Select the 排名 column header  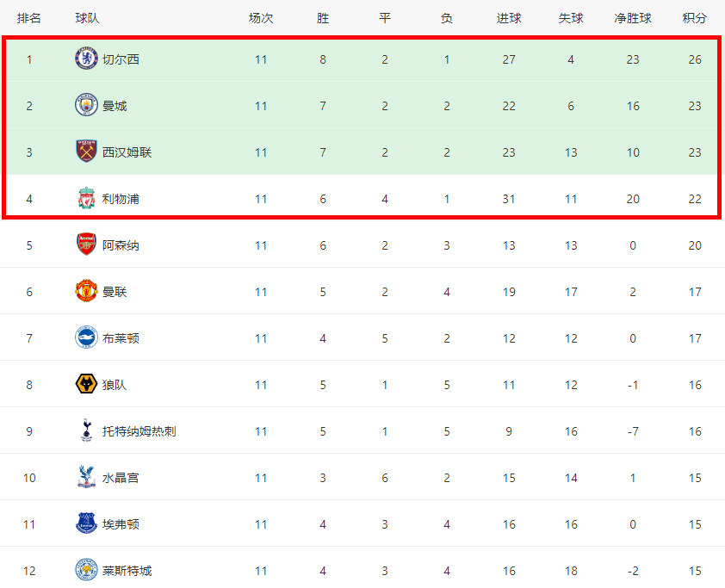[x=29, y=18]
